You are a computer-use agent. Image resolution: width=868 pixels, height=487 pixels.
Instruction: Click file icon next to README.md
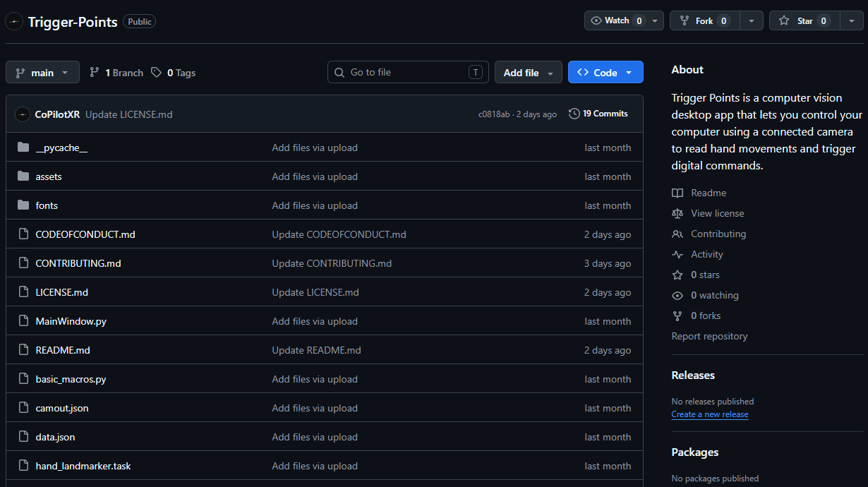23,350
